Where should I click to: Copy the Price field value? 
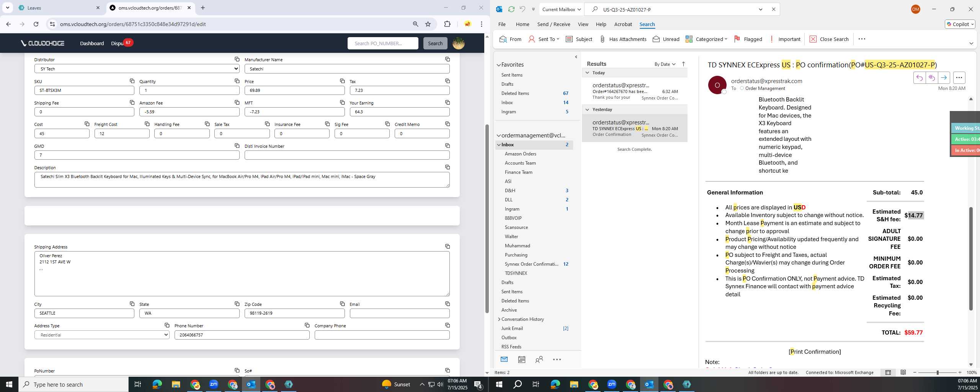tap(342, 81)
